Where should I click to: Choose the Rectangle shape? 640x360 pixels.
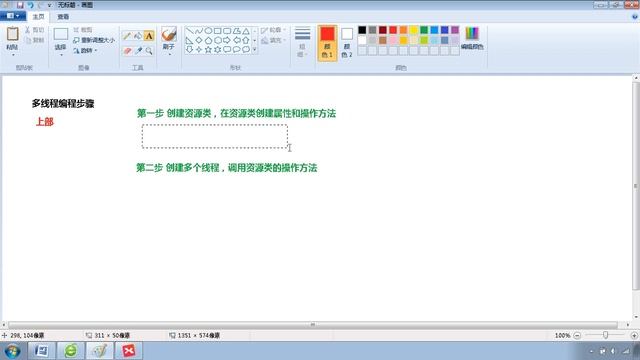[218, 31]
